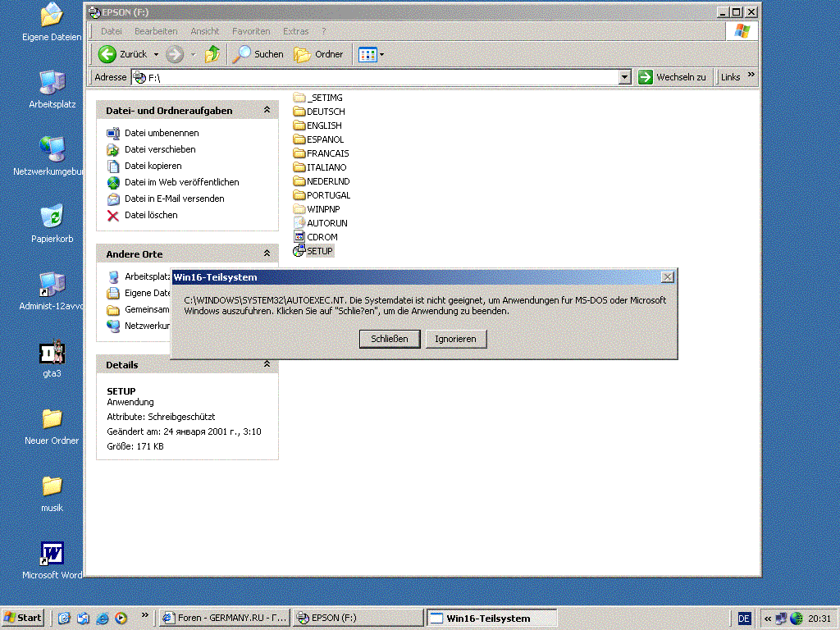This screenshot has height=630, width=840.
Task: Open the Extras menu
Action: [x=295, y=31]
